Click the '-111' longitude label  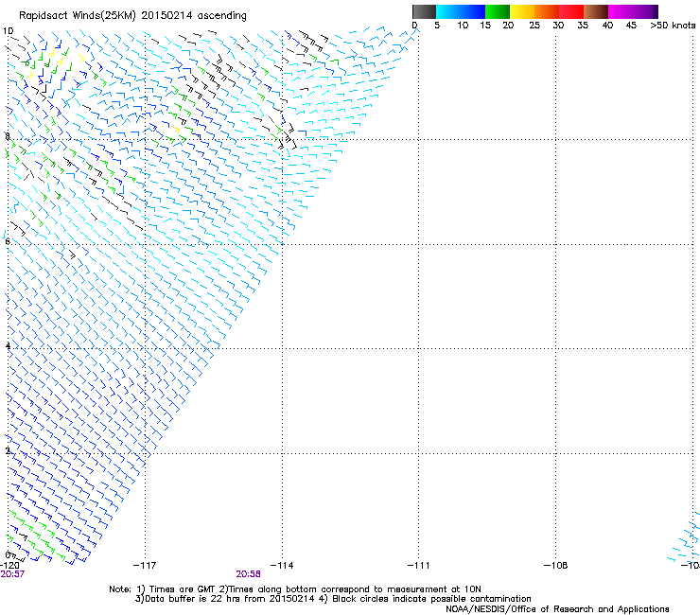(419, 566)
